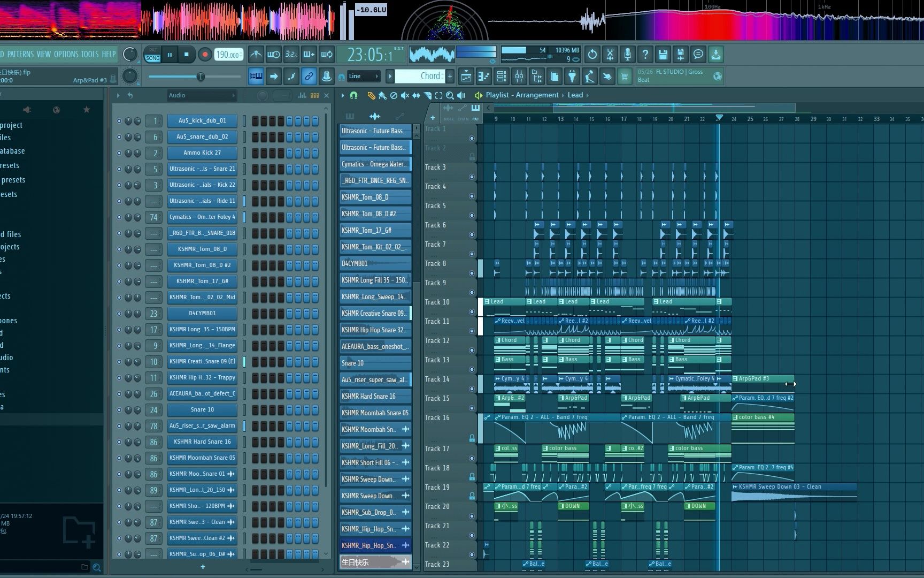Image resolution: width=924 pixels, height=578 pixels.
Task: Switch the picker to the PAT tab
Action: click(x=475, y=111)
